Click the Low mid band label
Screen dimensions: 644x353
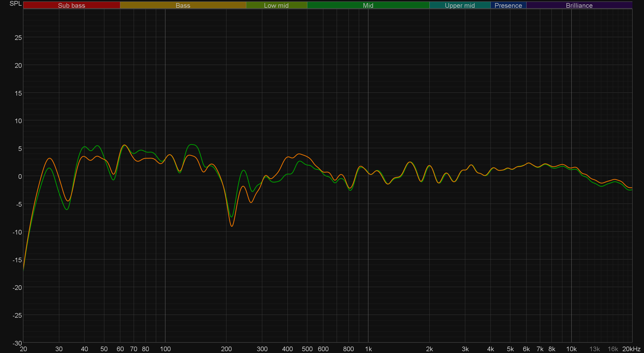pyautogui.click(x=276, y=5)
